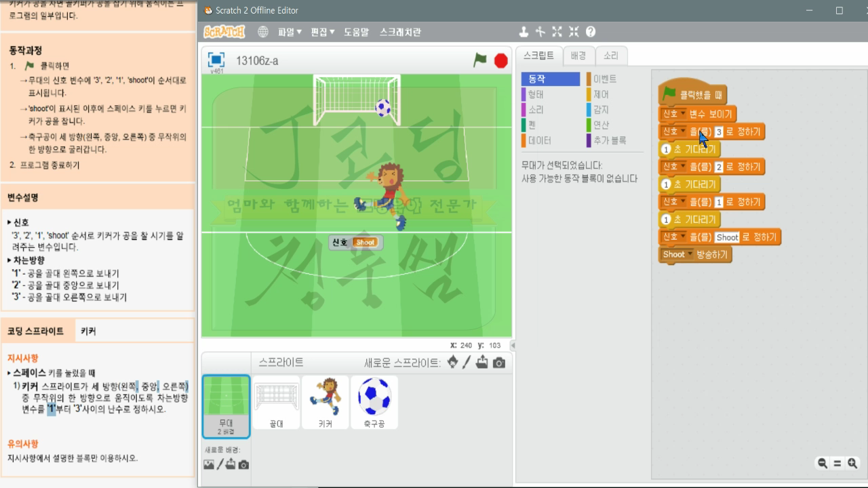Upload a new backdrop from file
Image resolution: width=868 pixels, height=488 pixels.
tap(231, 464)
